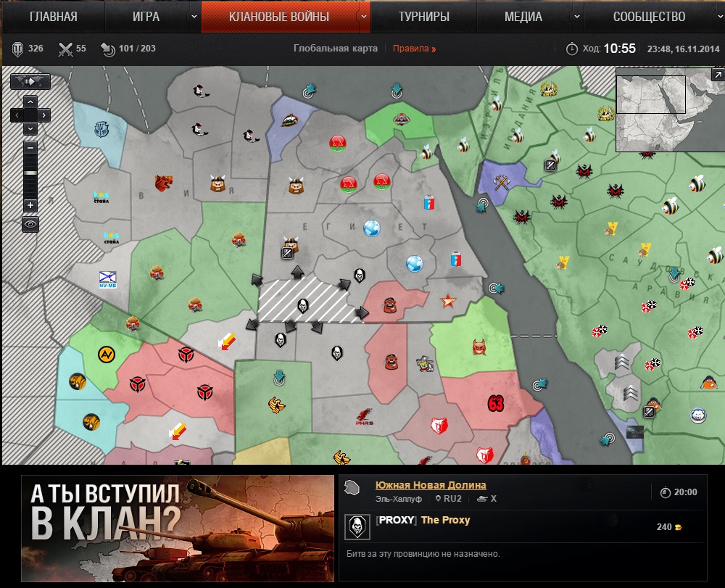Click the tank tier icon beside X
The height and width of the screenshot is (588, 725).
(x=482, y=499)
